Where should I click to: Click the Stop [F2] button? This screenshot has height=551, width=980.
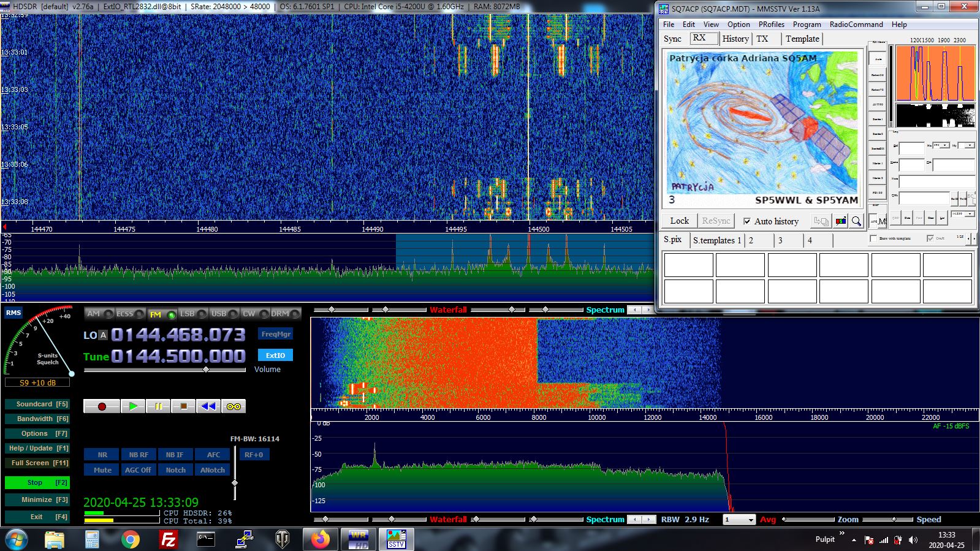37,482
